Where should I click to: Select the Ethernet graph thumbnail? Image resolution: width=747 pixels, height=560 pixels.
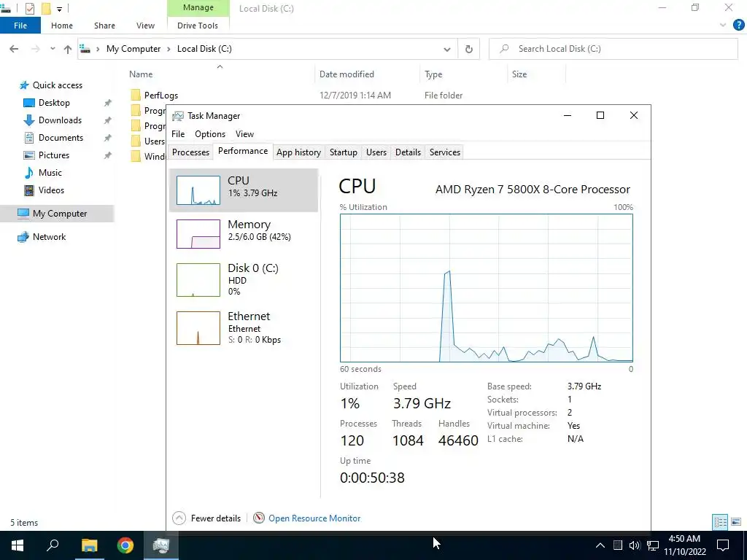coord(198,328)
